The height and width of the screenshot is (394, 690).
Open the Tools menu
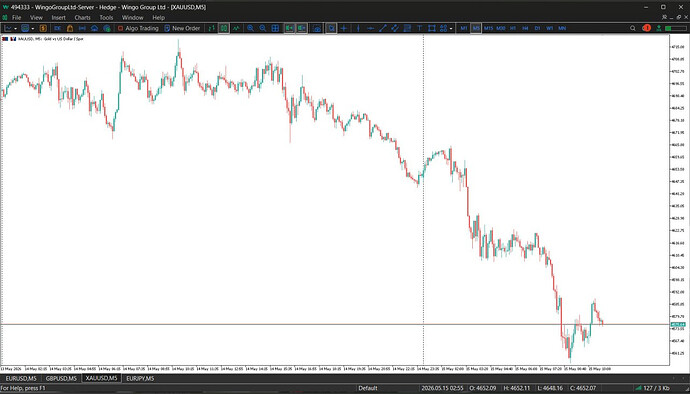pos(106,18)
